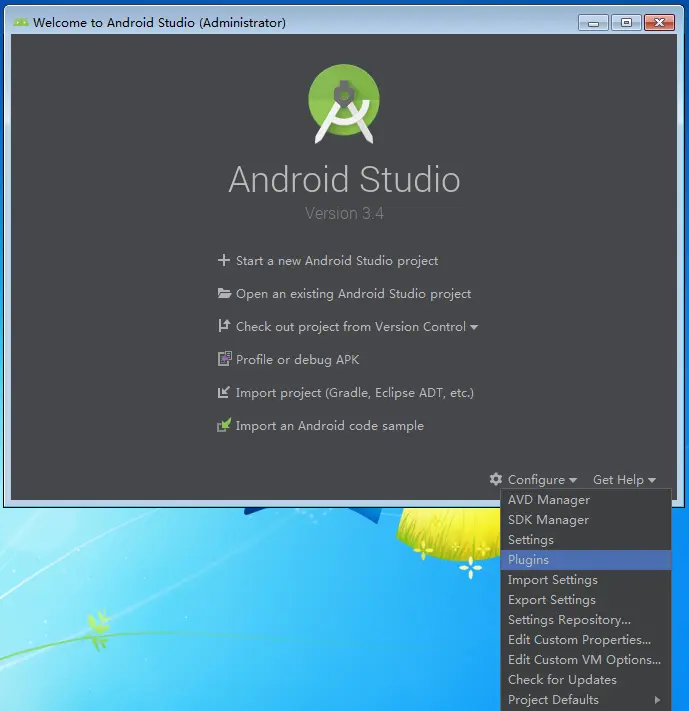
Task: Click the import code sample icon
Action: [x=224, y=425]
